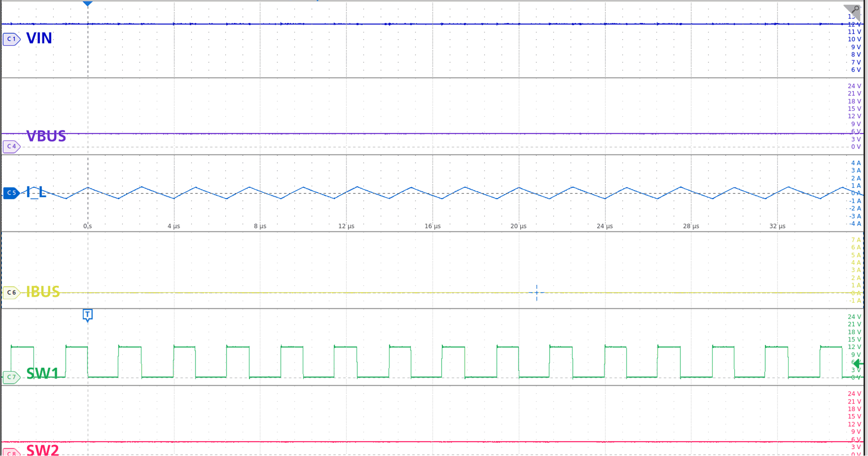868x456 pixels.
Task: Select the C1 channel badge
Action: coord(11,39)
